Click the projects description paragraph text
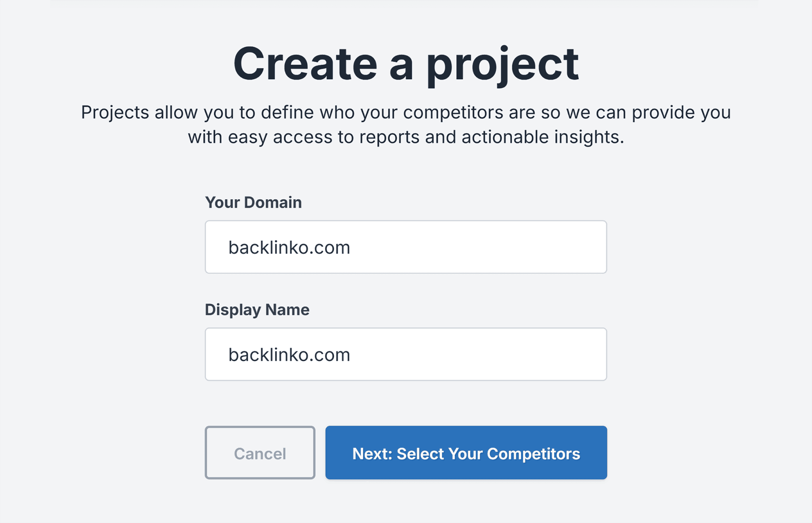The image size is (812, 523). [406, 124]
